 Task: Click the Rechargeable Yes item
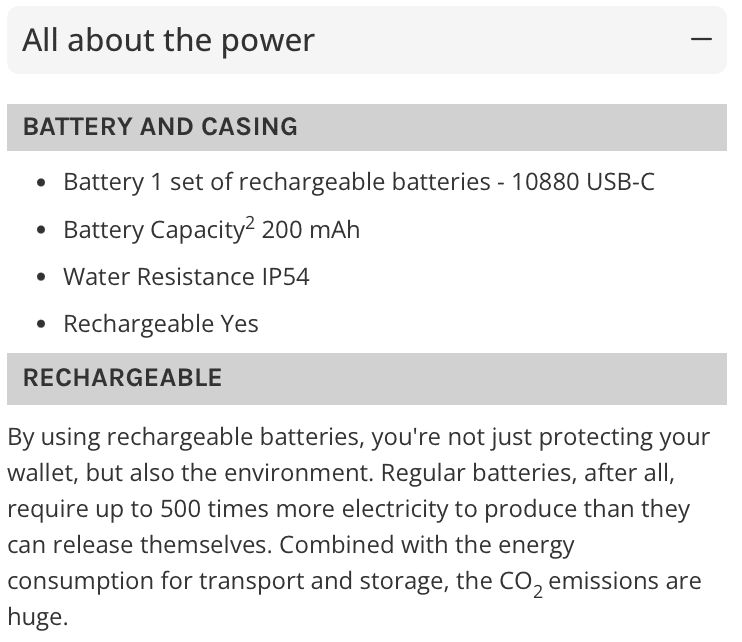161,325
